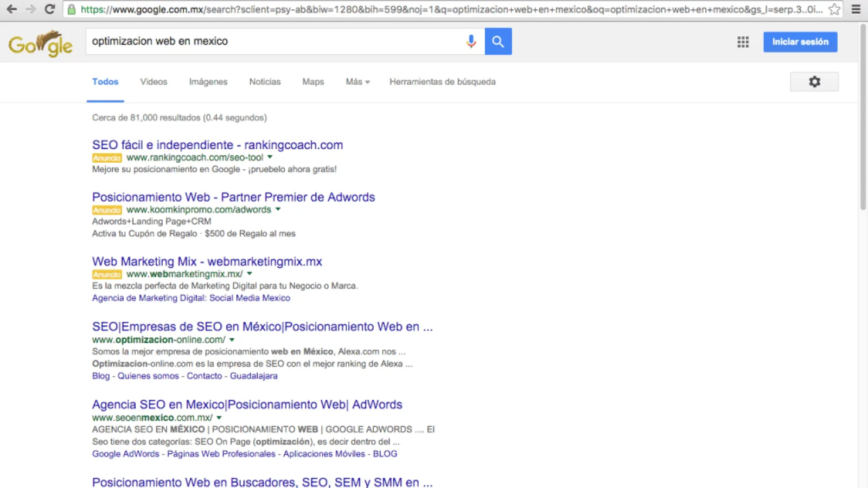The height and width of the screenshot is (488, 868).
Task: Open Posicionamiento Web en Buscadores result
Action: point(262,482)
